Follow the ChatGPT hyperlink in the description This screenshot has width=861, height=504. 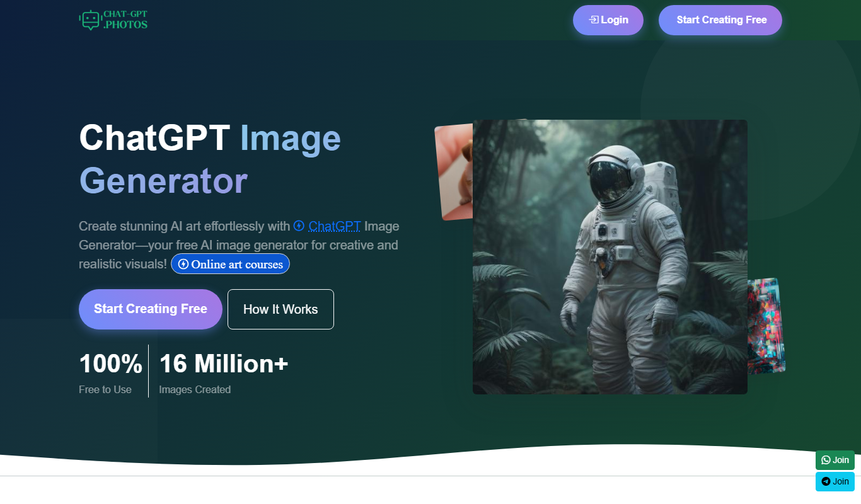click(x=335, y=226)
